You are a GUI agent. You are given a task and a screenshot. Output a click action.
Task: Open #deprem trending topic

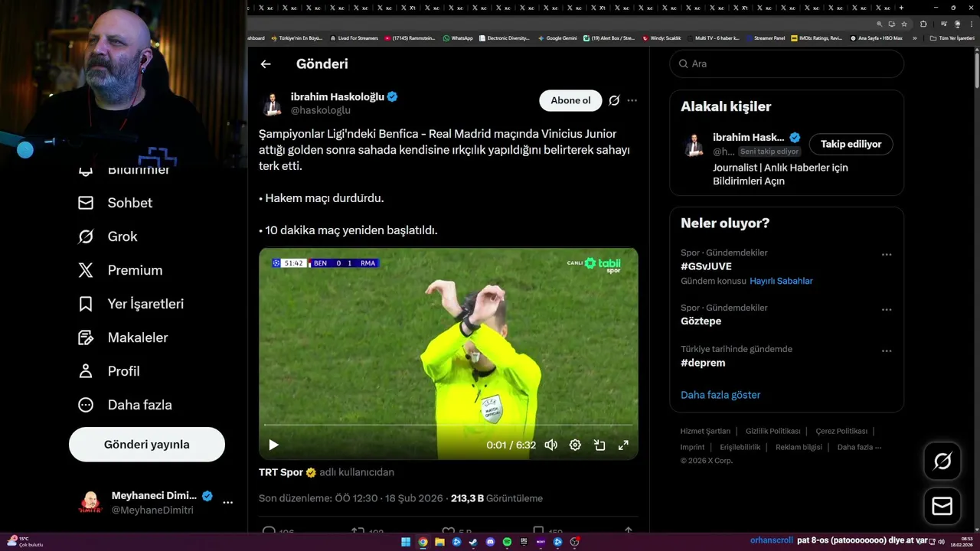[x=704, y=363]
